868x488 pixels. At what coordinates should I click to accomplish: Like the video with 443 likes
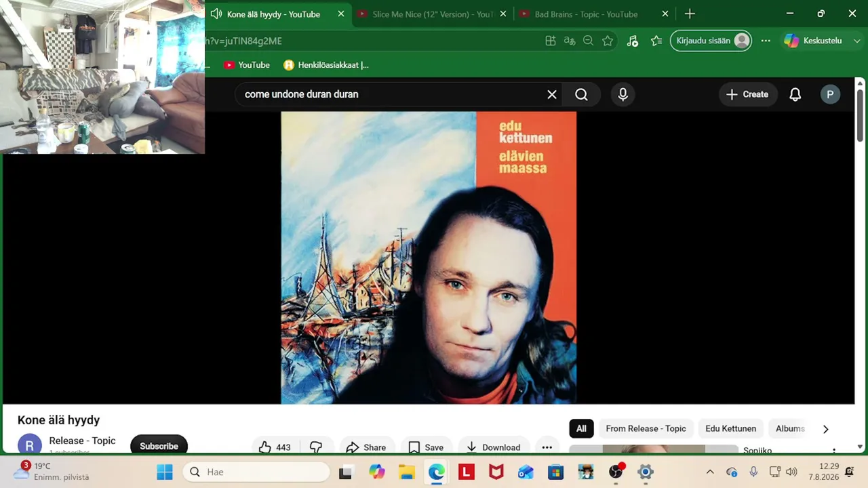pyautogui.click(x=275, y=447)
